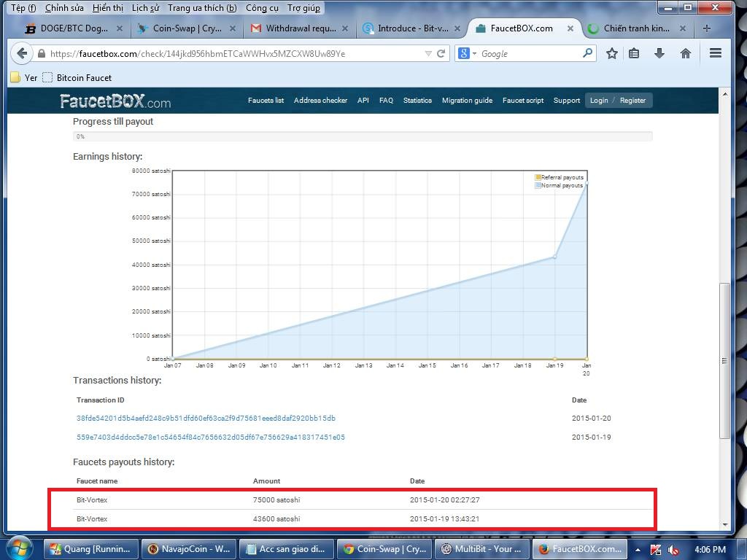747x560 pixels.
Task: Go to the browser home icon
Action: 686,53
